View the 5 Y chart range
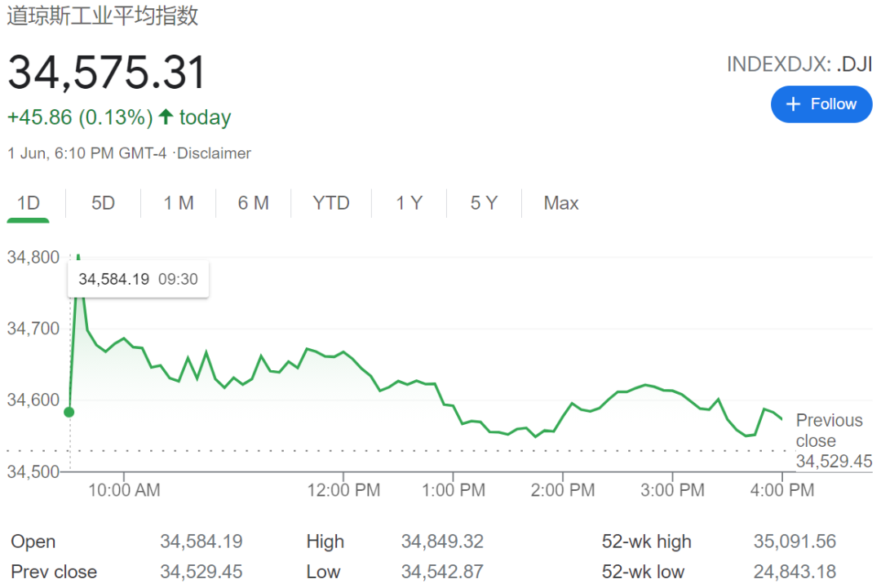Screen dimensions: 881x588 click(484, 203)
